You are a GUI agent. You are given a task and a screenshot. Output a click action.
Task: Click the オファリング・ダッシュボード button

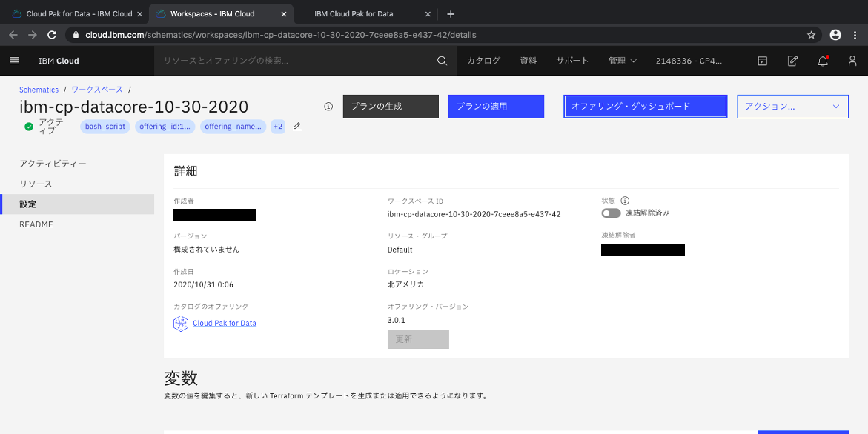click(645, 106)
